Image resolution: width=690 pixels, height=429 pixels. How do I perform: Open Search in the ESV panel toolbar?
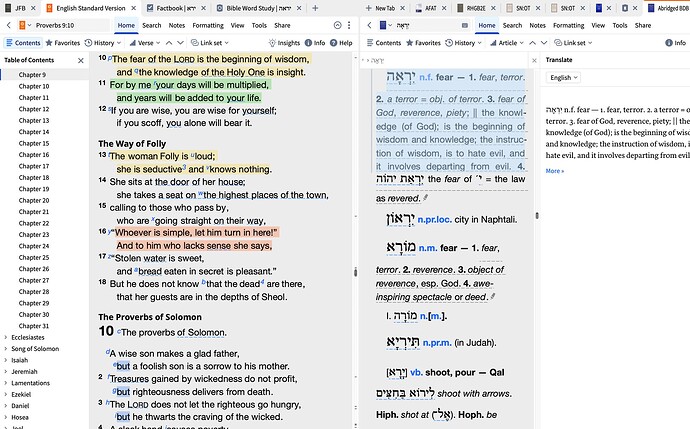[x=151, y=26]
